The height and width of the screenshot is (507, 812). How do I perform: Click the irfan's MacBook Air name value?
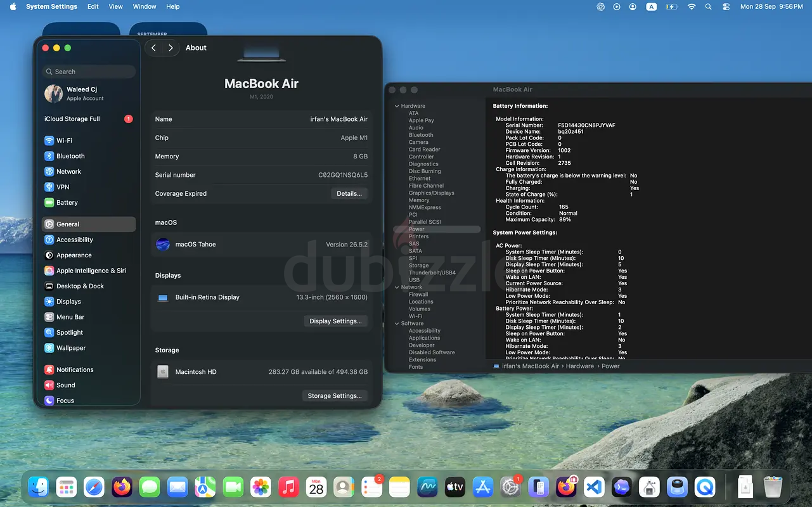click(x=339, y=119)
